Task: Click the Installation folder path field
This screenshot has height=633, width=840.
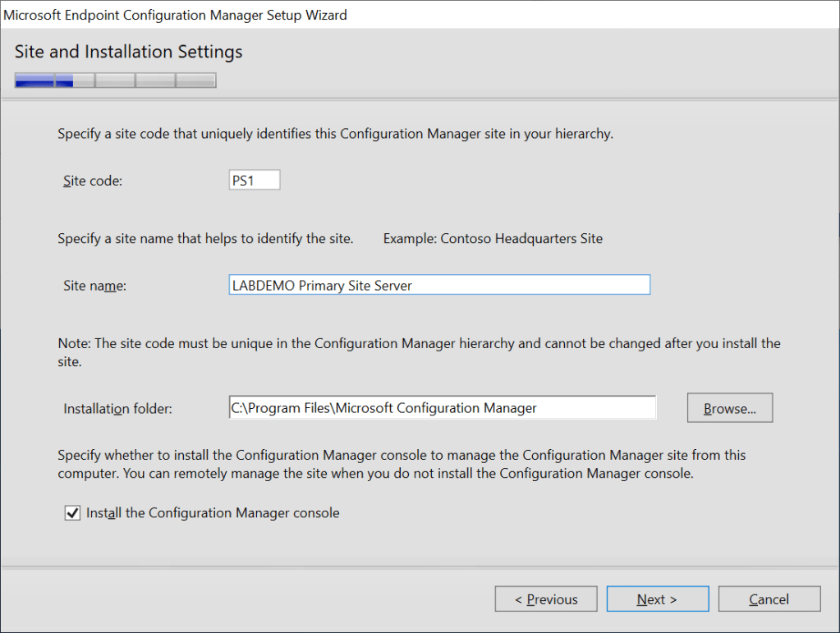Action: click(442, 408)
